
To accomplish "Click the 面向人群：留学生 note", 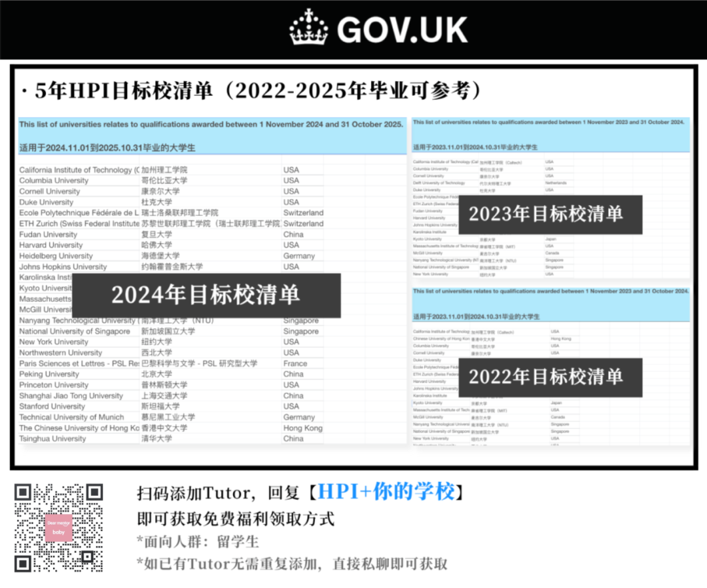I will click(198, 542).
